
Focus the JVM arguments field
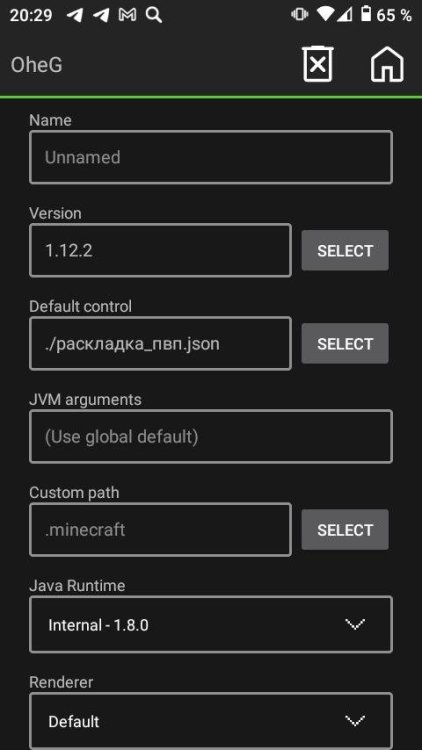click(211, 436)
